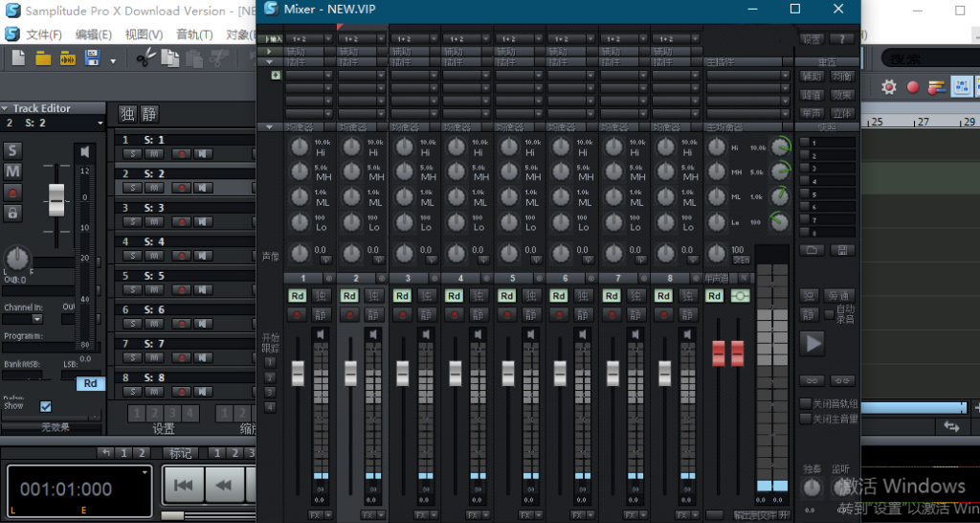Click the 标记 marker button
The image size is (980, 523).
tap(180, 453)
